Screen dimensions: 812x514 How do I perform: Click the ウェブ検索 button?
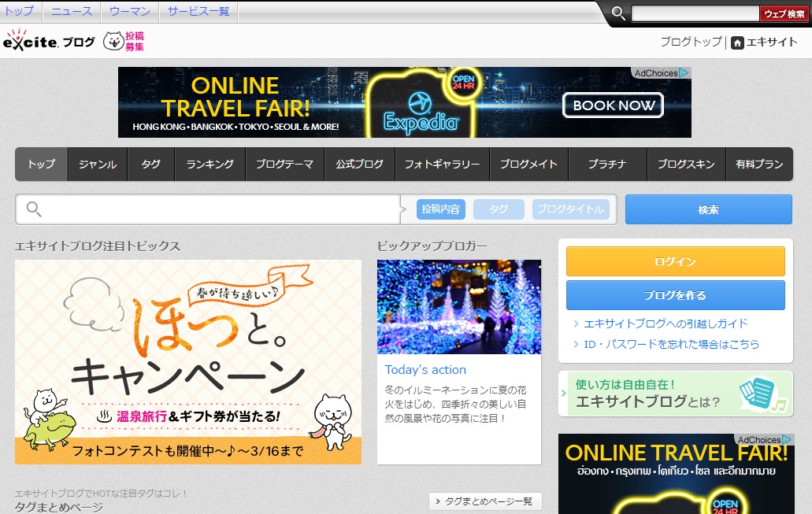point(784,13)
